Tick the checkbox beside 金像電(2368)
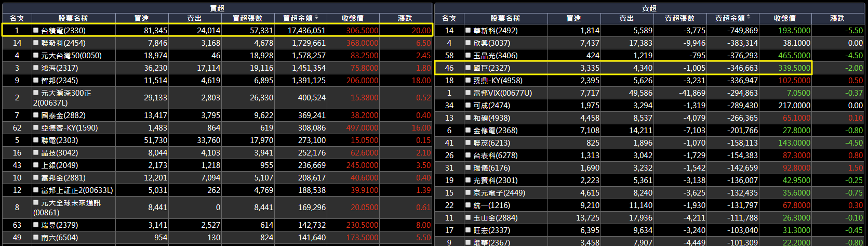This screenshot has width=868, height=246. click(x=468, y=131)
